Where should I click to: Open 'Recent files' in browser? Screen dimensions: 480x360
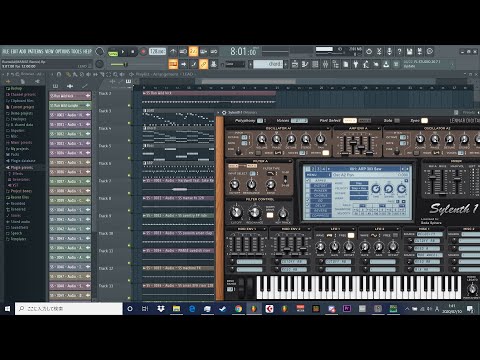point(20,197)
